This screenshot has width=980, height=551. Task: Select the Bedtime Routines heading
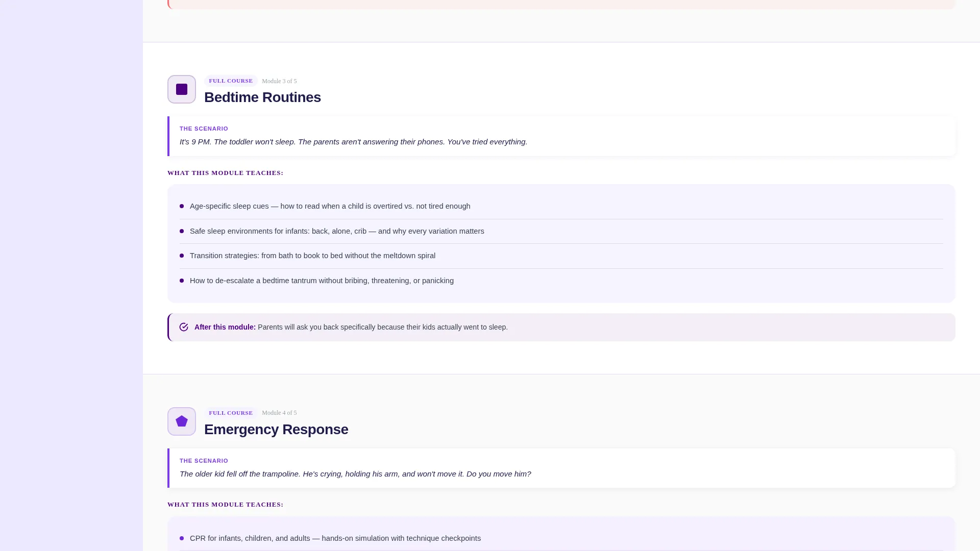262,97
